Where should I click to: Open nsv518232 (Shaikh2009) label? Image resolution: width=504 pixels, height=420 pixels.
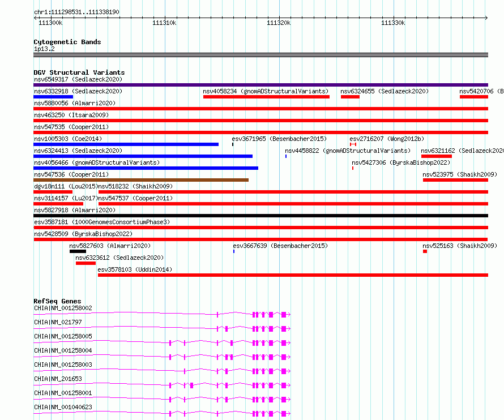pos(135,186)
